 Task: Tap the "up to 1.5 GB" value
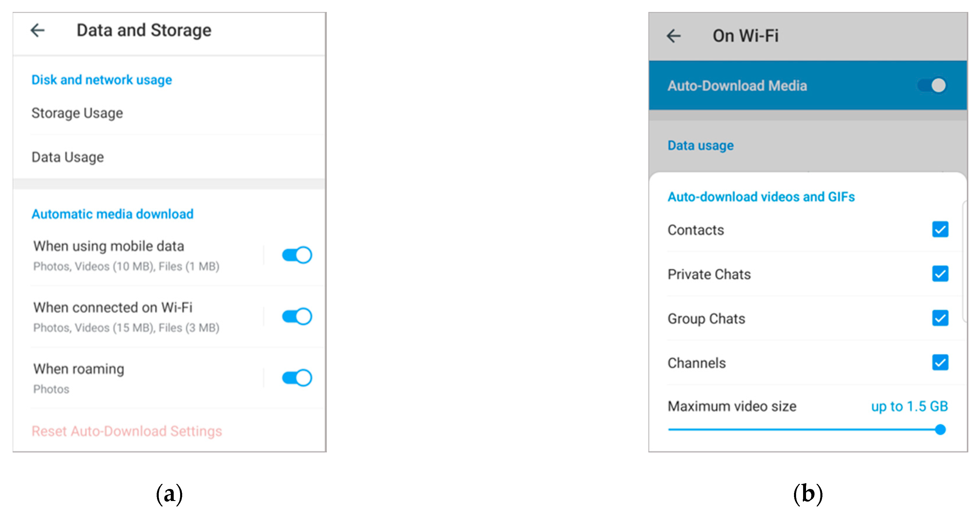pos(909,406)
